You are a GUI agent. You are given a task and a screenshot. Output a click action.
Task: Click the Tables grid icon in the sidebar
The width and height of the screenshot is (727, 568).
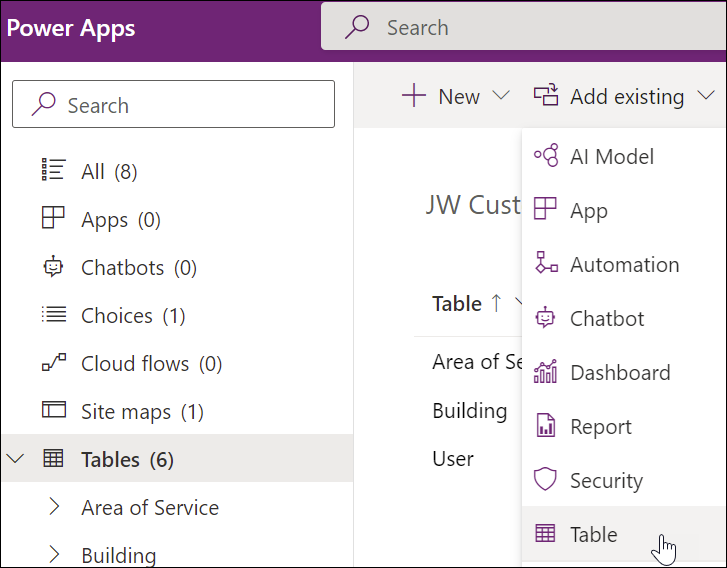pos(53,458)
